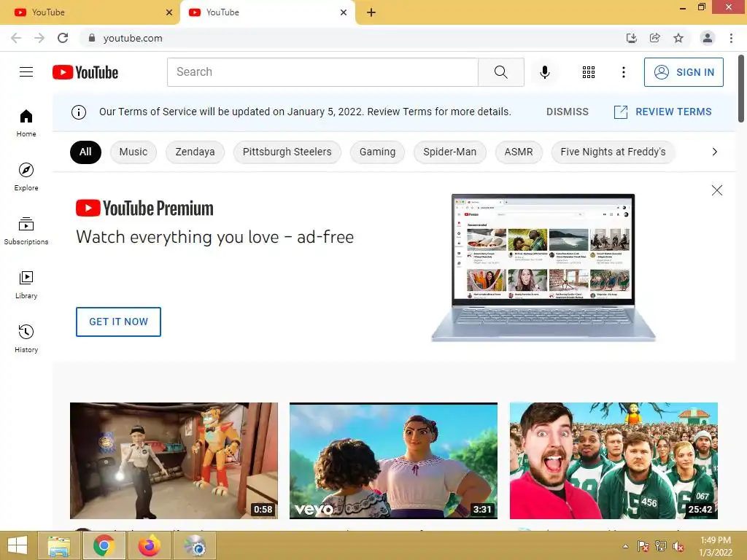Select the All filter chip
Viewport: 747px width, 560px height.
tap(85, 152)
